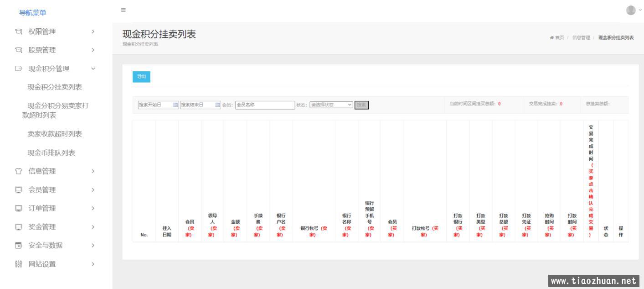Viewport: 644px width, 289px height.
Task: Open the 请选择状态 dropdown
Action: (x=331, y=105)
